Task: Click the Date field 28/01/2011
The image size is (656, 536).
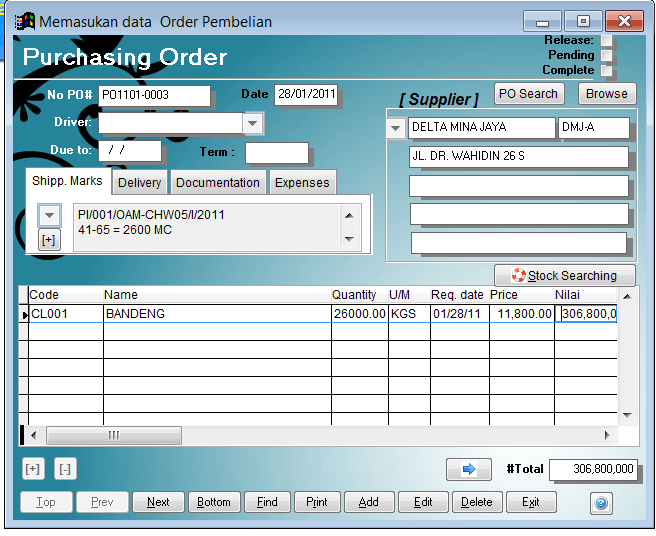Action: coord(306,94)
